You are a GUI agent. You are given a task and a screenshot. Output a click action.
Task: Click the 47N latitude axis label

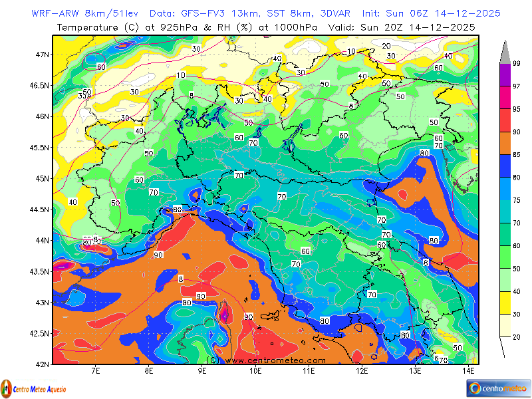(42, 55)
